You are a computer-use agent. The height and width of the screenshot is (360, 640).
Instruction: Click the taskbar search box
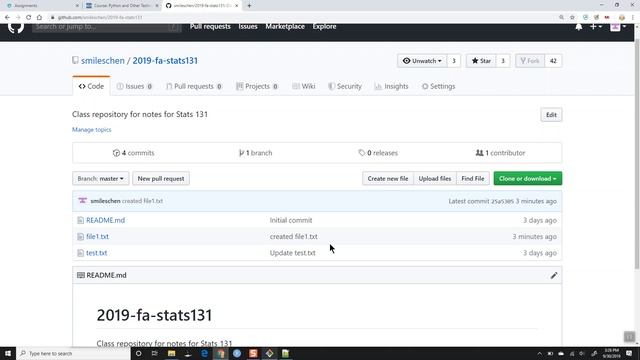pyautogui.click(x=74, y=353)
